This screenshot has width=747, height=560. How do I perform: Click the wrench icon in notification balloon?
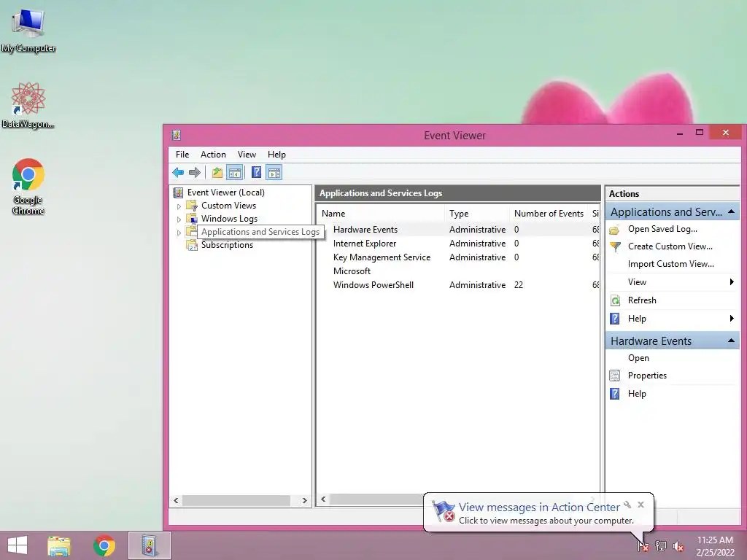tap(627, 505)
